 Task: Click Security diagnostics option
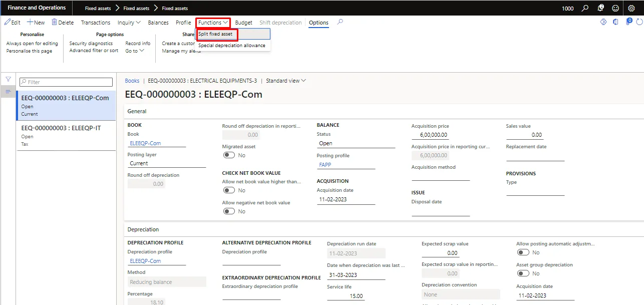(x=91, y=44)
